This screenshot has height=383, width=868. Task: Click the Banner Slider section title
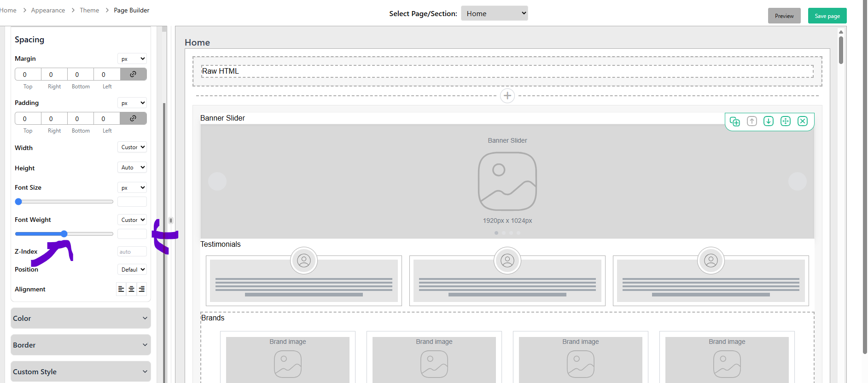pos(223,118)
